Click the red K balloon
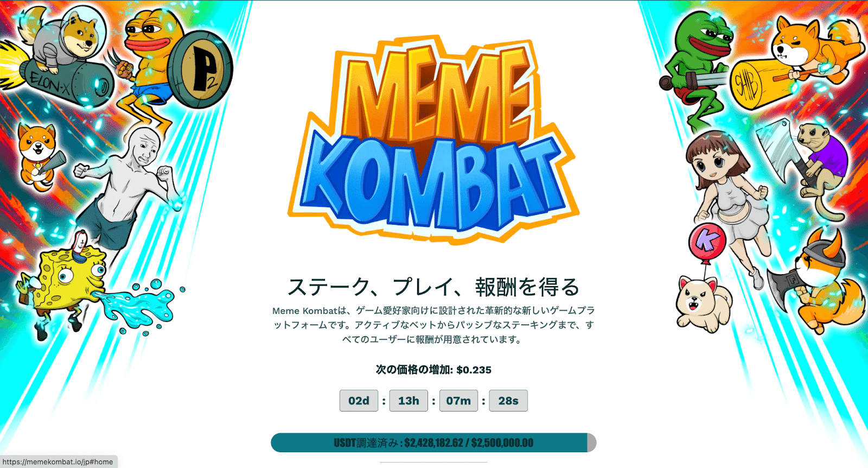The image size is (868, 468). pyautogui.click(x=707, y=241)
